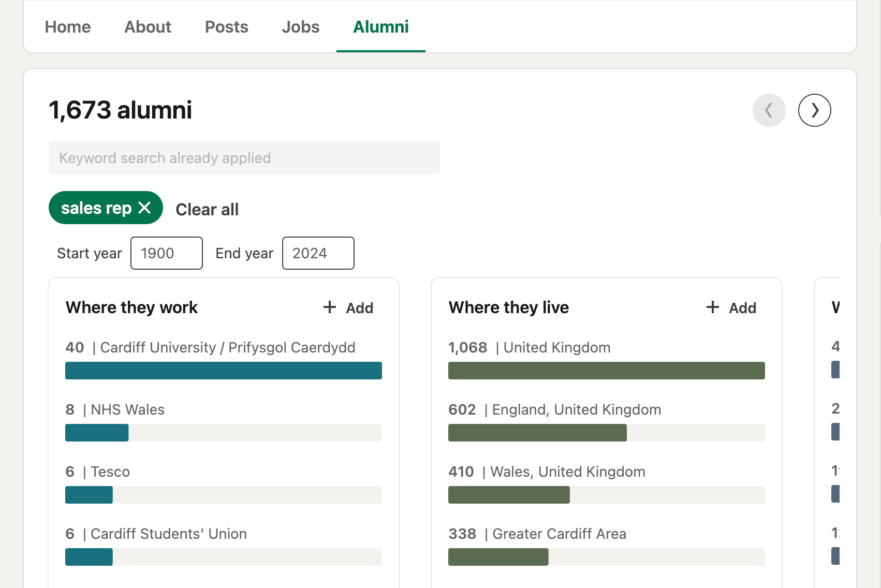Click Clear all filters
Image resolution: width=881 pixels, height=588 pixels.
point(207,210)
